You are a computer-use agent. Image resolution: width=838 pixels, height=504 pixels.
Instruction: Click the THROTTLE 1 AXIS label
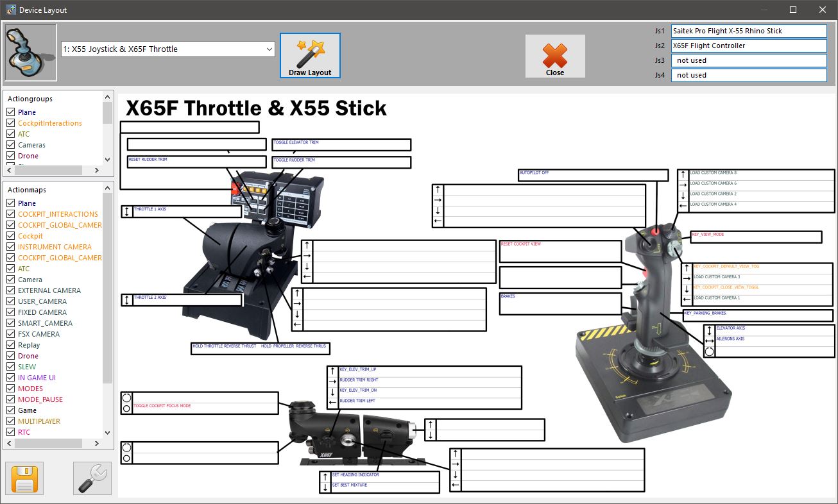(x=150, y=209)
